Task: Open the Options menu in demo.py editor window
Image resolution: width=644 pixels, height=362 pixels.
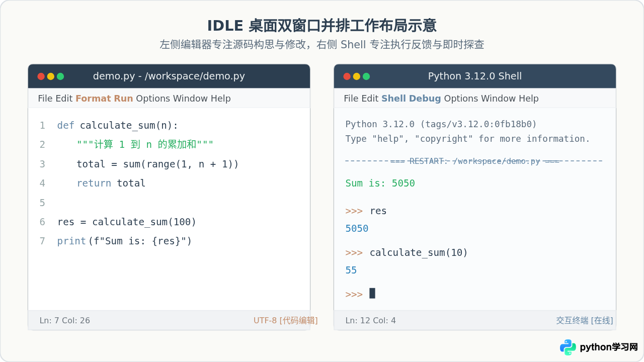Action: tap(153, 99)
